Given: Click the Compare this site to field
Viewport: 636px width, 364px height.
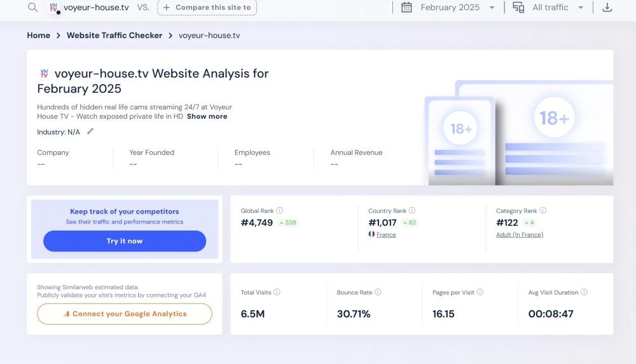Looking at the screenshot, I should [207, 8].
